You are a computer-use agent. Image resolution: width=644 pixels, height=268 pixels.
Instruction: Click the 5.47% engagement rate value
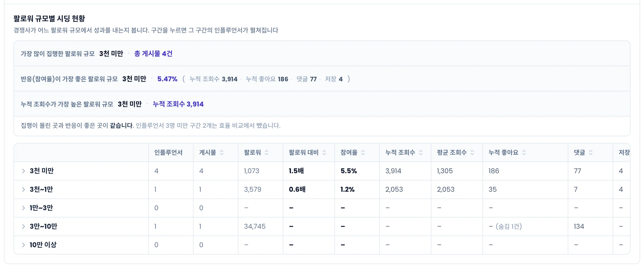point(167,79)
